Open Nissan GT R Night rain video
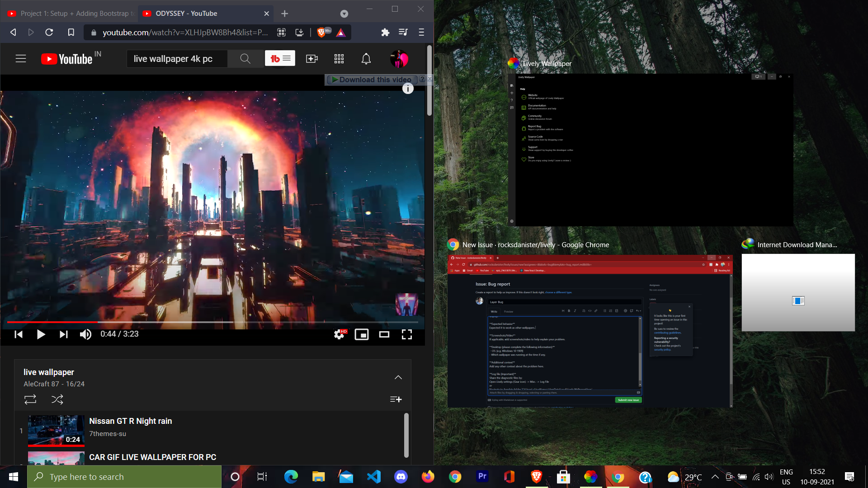Screen dimensions: 868x488 [130, 421]
